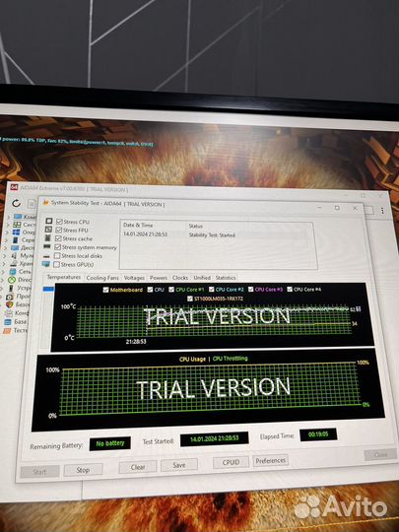Toggle the CPU Core #2 graph checkbox
Screen dimensions: 399x532
pyautogui.click(x=212, y=290)
